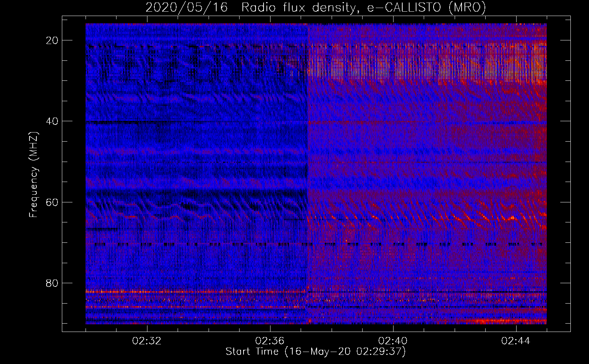The width and height of the screenshot is (589, 364).
Task: Click the '60' frequency tick label
Action: coord(52,202)
